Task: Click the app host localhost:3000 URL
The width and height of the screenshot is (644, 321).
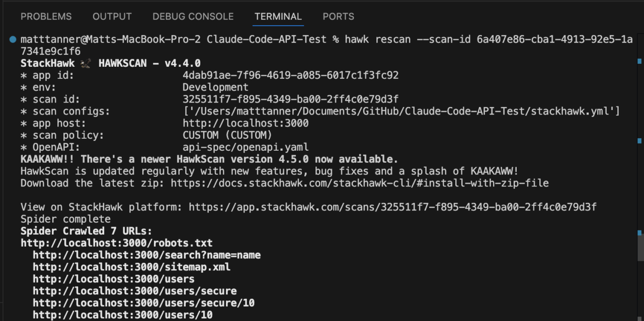Action: 246,123
